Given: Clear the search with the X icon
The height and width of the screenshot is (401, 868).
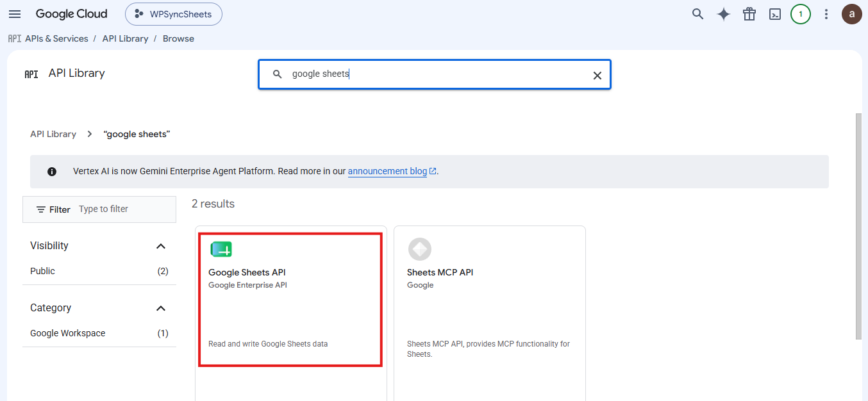Looking at the screenshot, I should (x=597, y=75).
